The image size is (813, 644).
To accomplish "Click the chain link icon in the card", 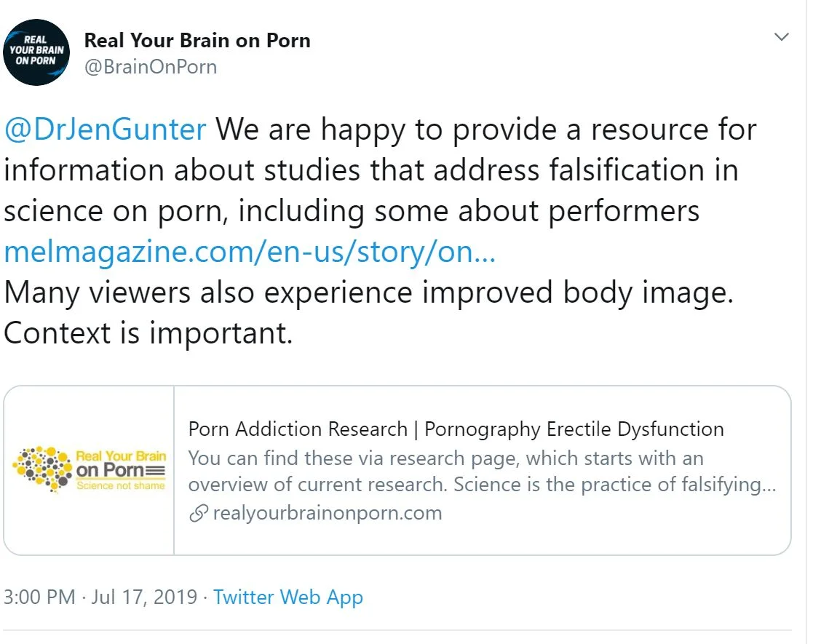I will coord(198,514).
